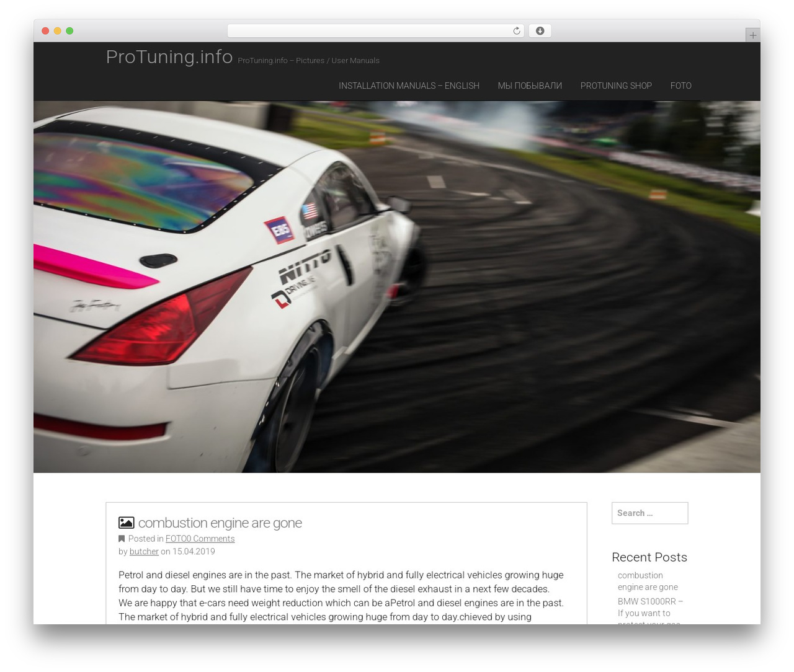794x672 pixels.
Task: Click the Search field in the sidebar
Action: pos(649,513)
